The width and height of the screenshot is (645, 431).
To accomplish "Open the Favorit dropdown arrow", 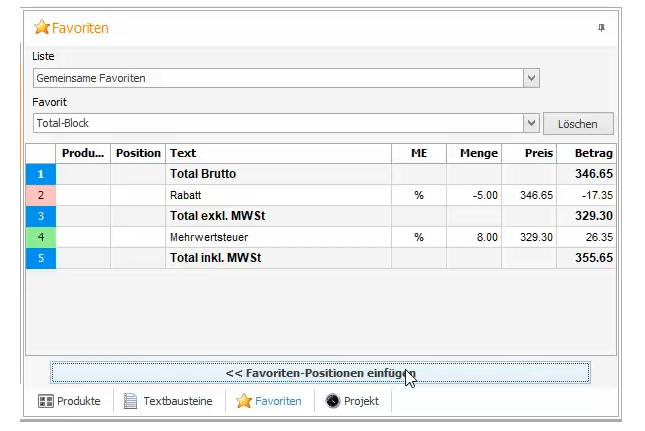I will point(531,123).
